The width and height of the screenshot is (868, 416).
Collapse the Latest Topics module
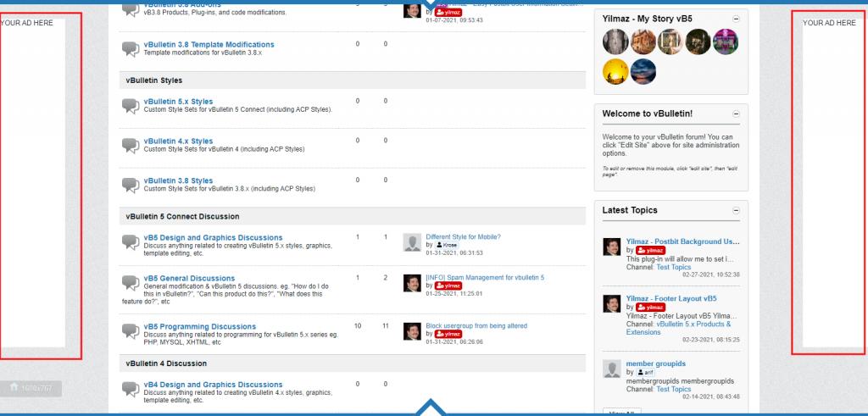click(x=735, y=210)
